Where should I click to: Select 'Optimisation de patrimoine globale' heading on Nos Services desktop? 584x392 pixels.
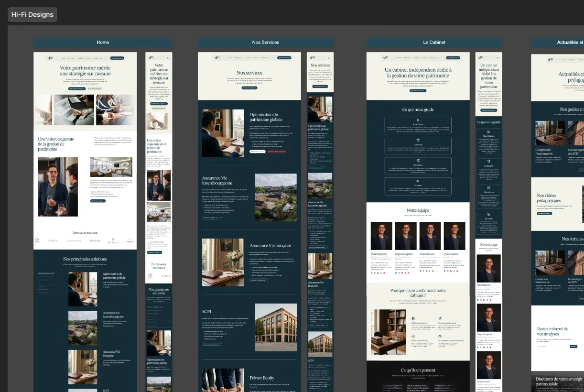266,117
